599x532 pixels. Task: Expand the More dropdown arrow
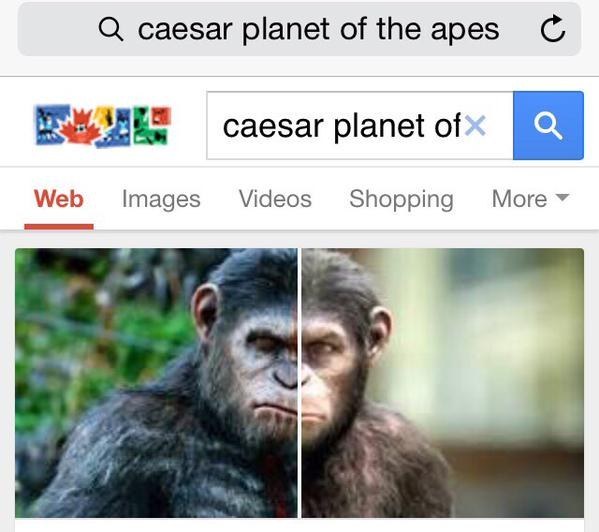[562, 197]
